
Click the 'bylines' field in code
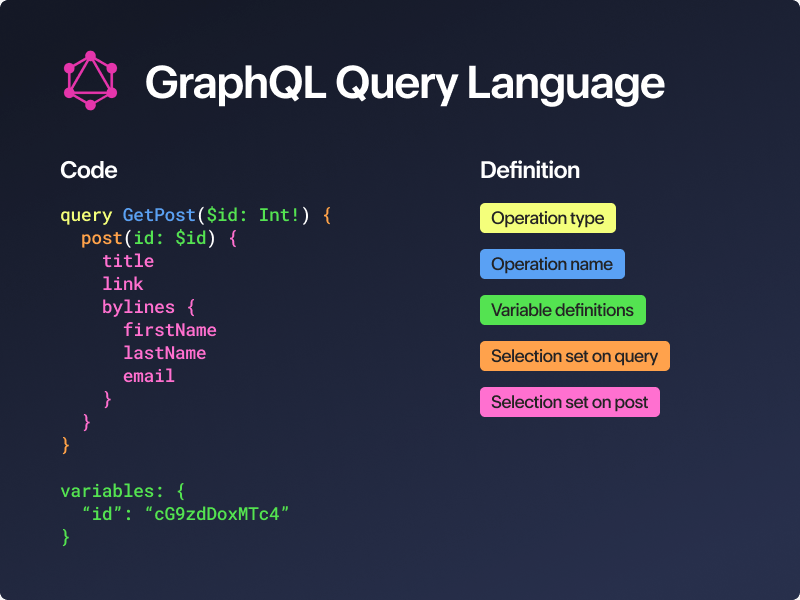pos(138,307)
